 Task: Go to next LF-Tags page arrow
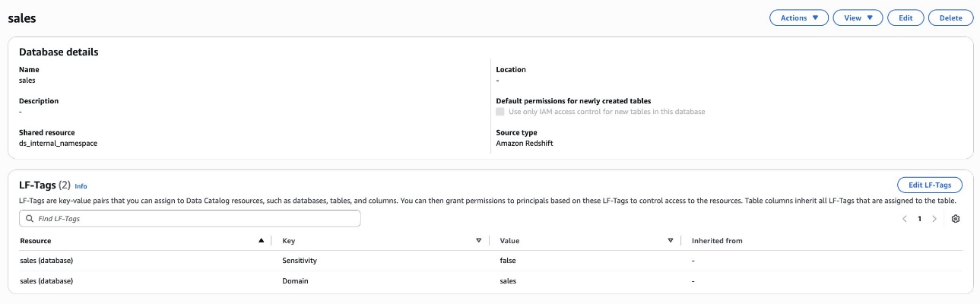934,219
